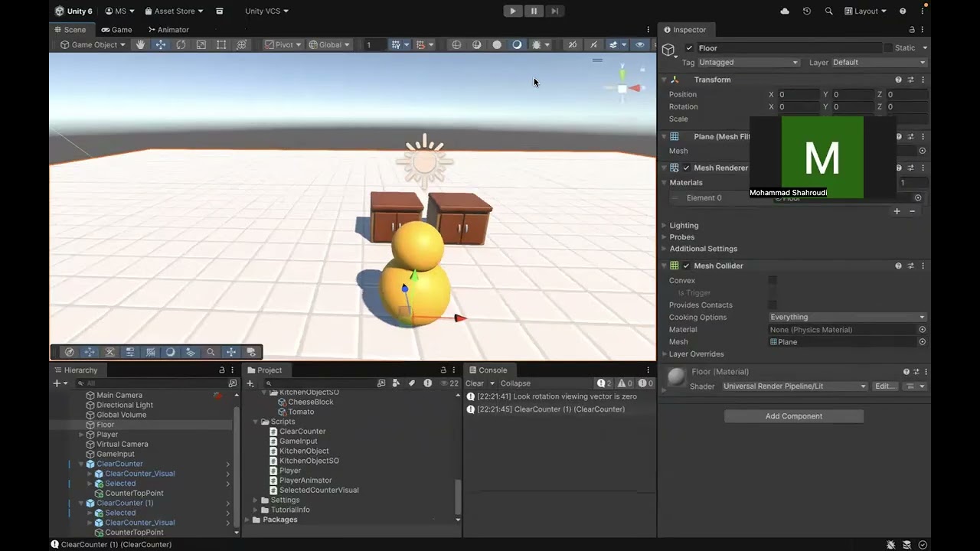Open the Asset Store menu

tap(174, 11)
